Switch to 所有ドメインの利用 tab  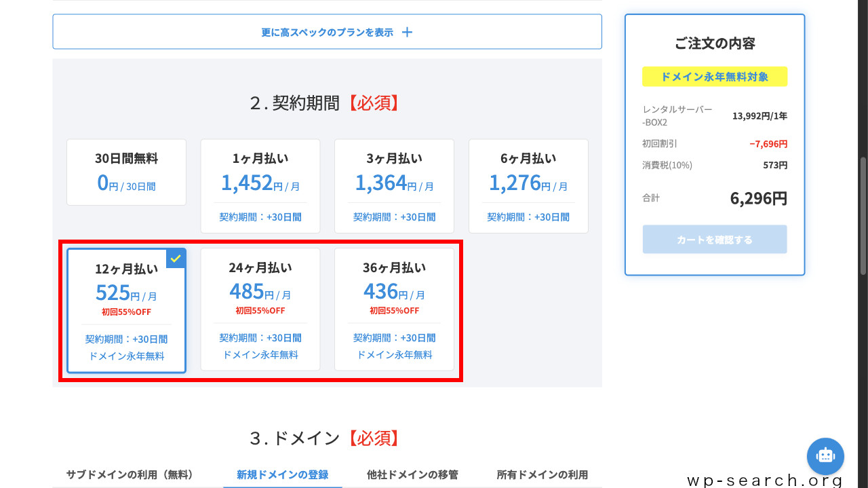tap(542, 474)
